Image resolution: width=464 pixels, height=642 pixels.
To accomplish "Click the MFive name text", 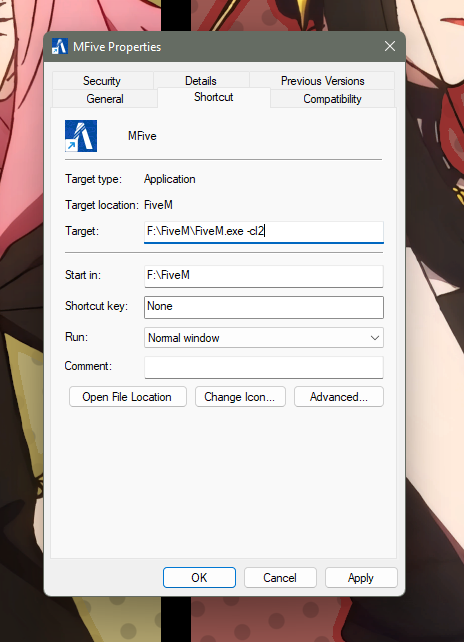I will tap(142, 136).
